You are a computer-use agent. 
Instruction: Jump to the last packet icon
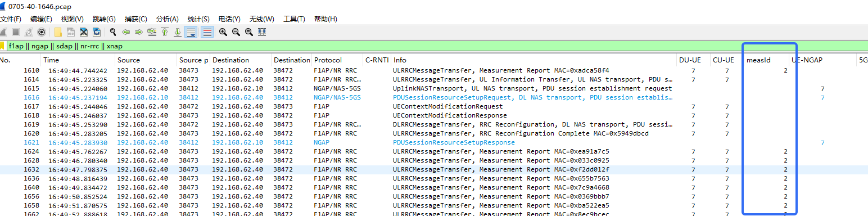[178, 32]
